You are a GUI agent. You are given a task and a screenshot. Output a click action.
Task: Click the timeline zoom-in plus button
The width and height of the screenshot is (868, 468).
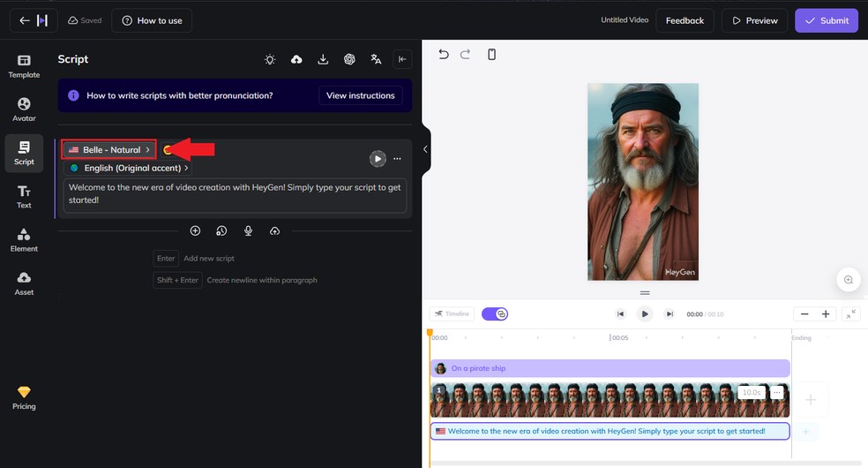point(826,314)
